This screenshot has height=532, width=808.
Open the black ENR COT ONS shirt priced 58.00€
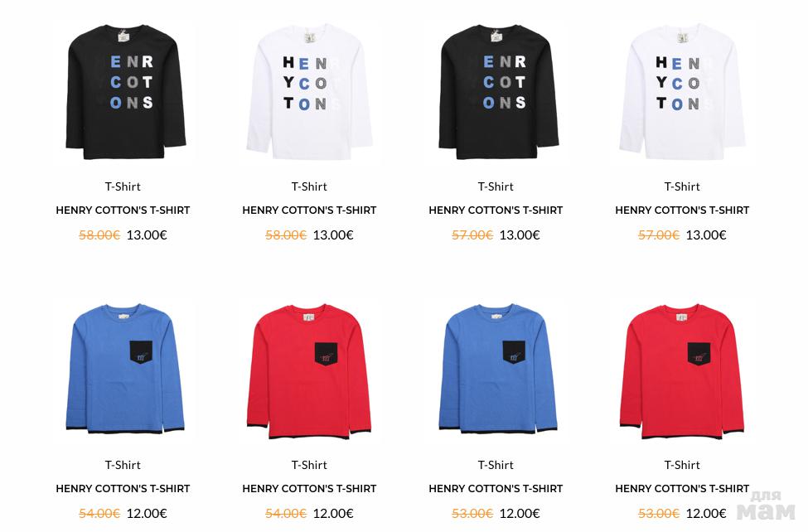coord(126,92)
